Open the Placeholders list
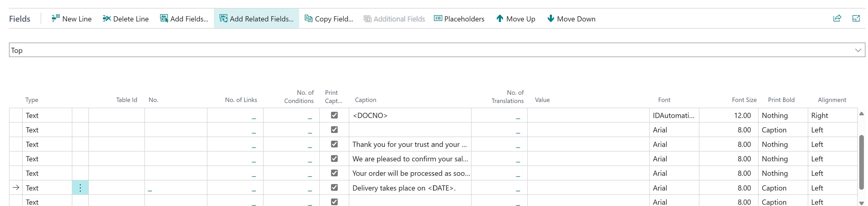This screenshot has height=206, width=868. (x=459, y=19)
